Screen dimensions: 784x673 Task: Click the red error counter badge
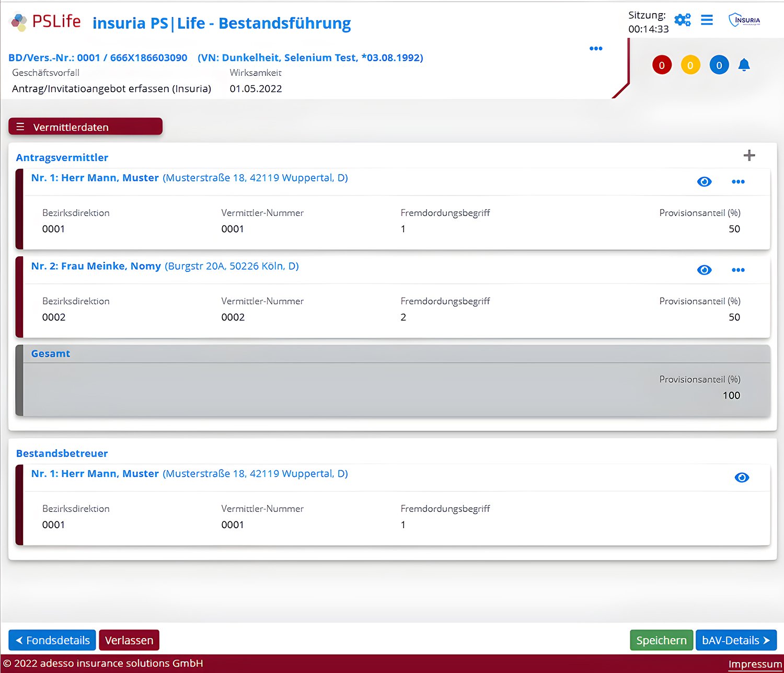[x=662, y=65]
